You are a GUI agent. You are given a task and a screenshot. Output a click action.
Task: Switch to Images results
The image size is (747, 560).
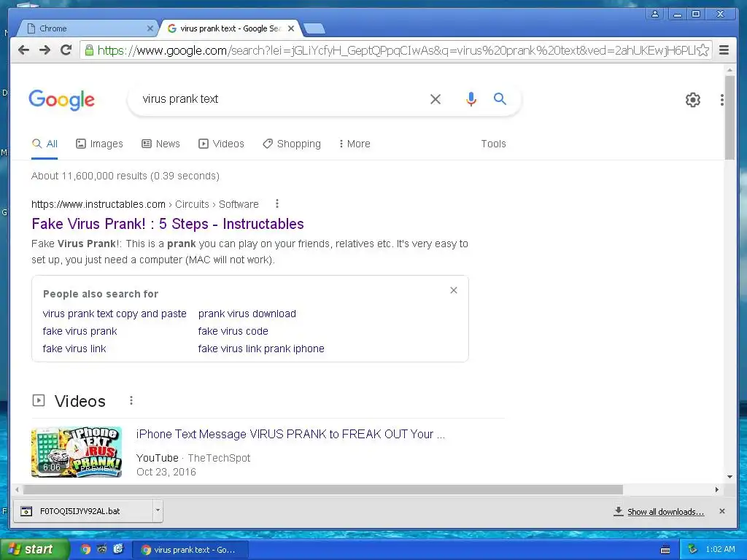point(99,144)
